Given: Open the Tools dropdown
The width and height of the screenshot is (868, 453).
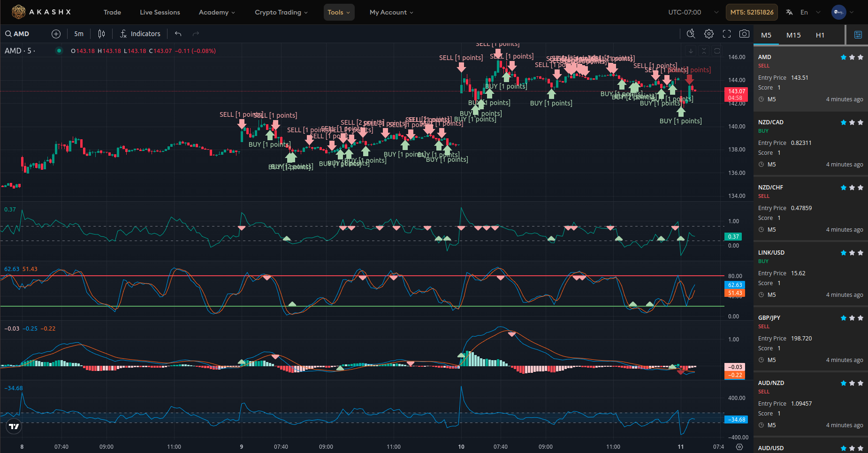Looking at the screenshot, I should pyautogui.click(x=339, y=12).
